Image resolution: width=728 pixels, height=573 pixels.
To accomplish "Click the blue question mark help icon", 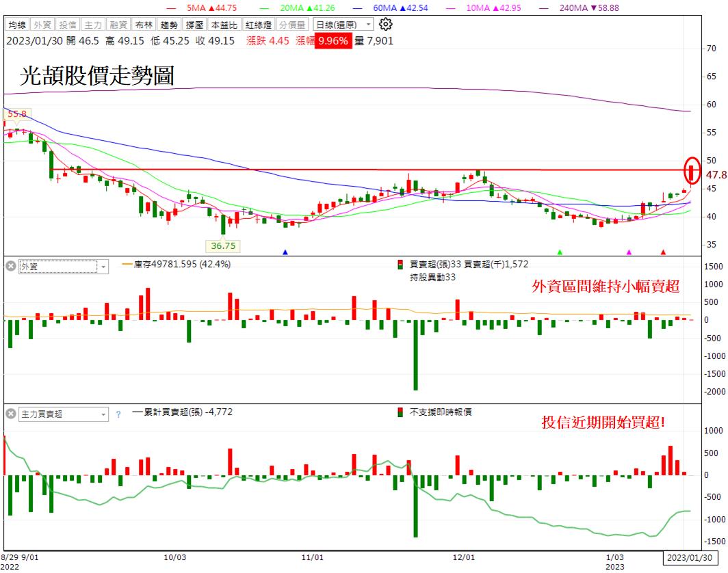I will [x=118, y=414].
